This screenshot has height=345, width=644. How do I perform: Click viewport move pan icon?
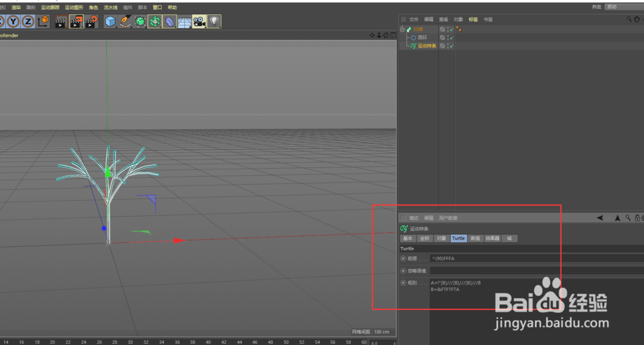click(x=372, y=35)
